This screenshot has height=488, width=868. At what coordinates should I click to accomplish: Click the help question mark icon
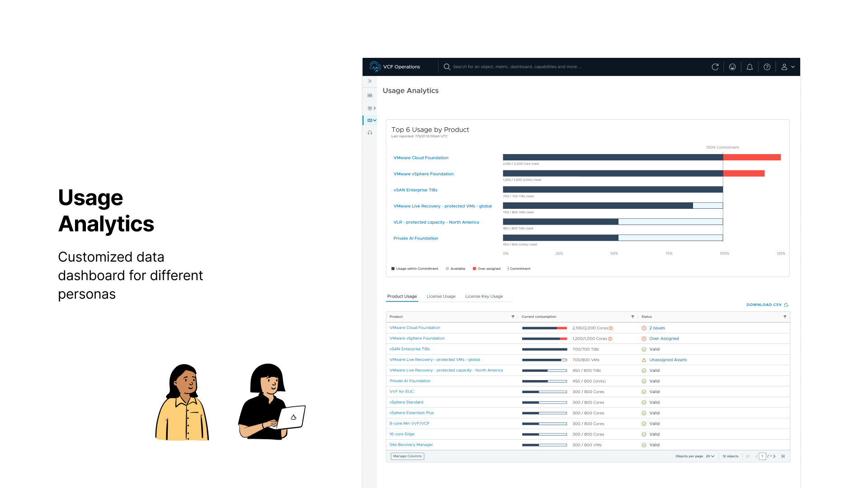point(767,67)
